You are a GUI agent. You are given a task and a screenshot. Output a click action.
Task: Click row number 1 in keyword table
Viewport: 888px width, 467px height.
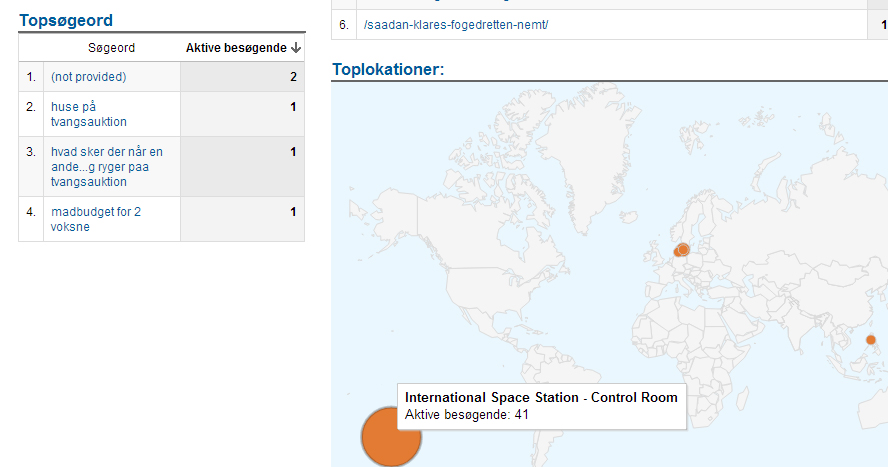[x=31, y=77]
